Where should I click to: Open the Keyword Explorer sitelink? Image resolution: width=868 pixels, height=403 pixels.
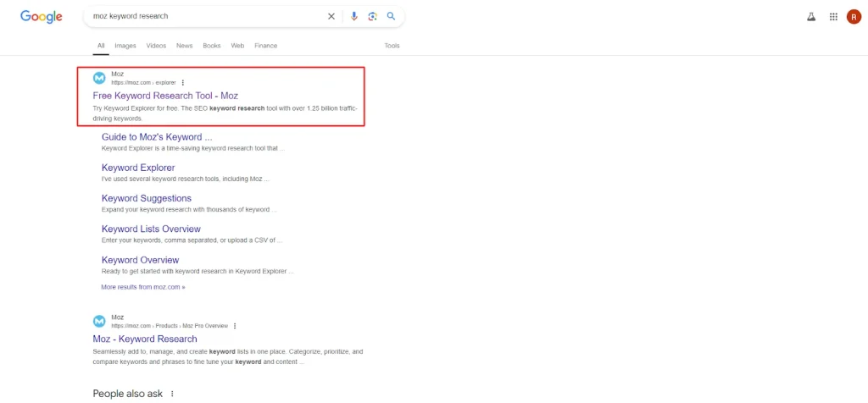[138, 168]
